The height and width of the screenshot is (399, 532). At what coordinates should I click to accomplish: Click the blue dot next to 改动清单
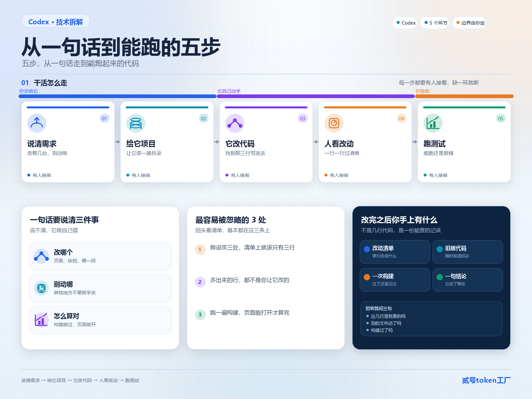coord(367,249)
